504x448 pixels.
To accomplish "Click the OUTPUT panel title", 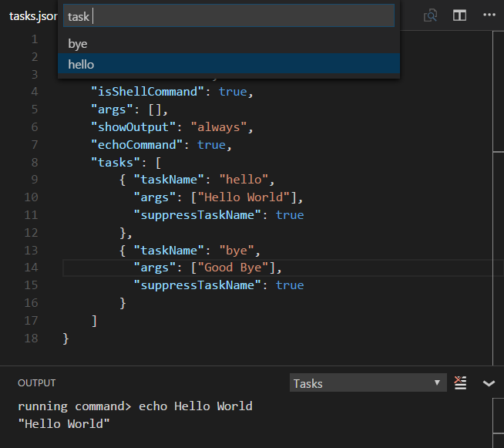I will pyautogui.click(x=36, y=383).
